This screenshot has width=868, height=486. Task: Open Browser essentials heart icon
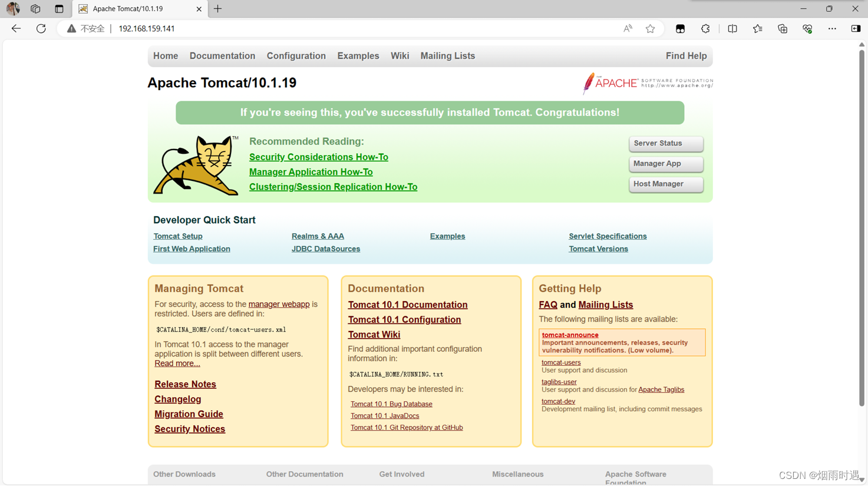coord(807,28)
